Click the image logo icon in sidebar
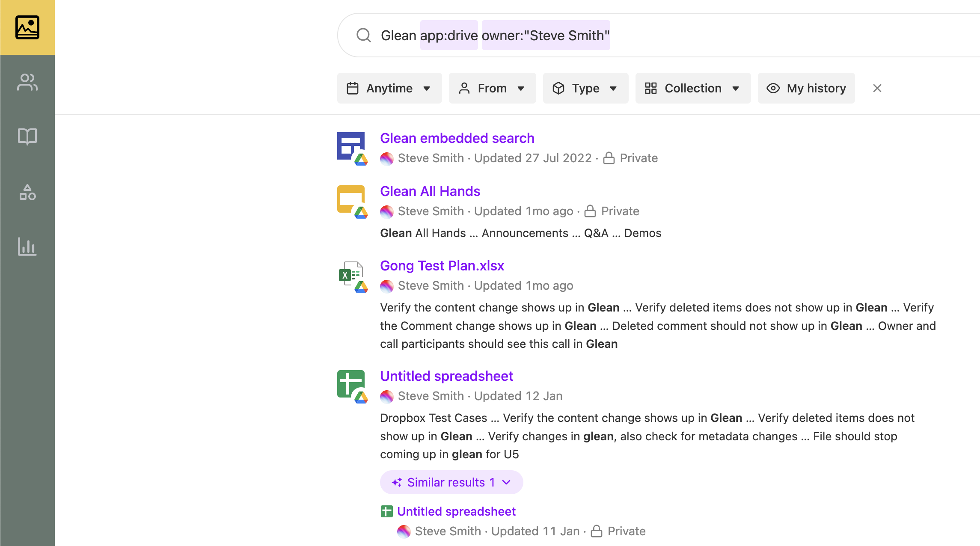Image resolution: width=980 pixels, height=546 pixels. tap(27, 27)
